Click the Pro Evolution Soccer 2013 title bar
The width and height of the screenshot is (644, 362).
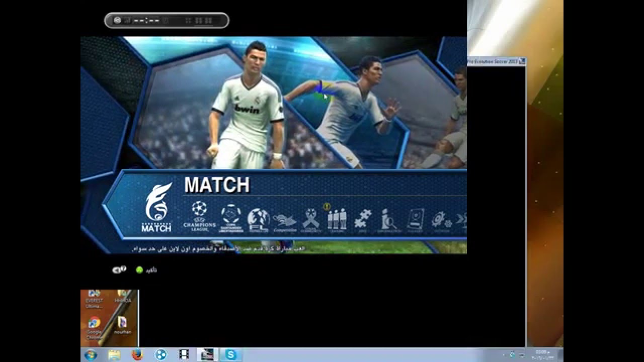(x=497, y=61)
